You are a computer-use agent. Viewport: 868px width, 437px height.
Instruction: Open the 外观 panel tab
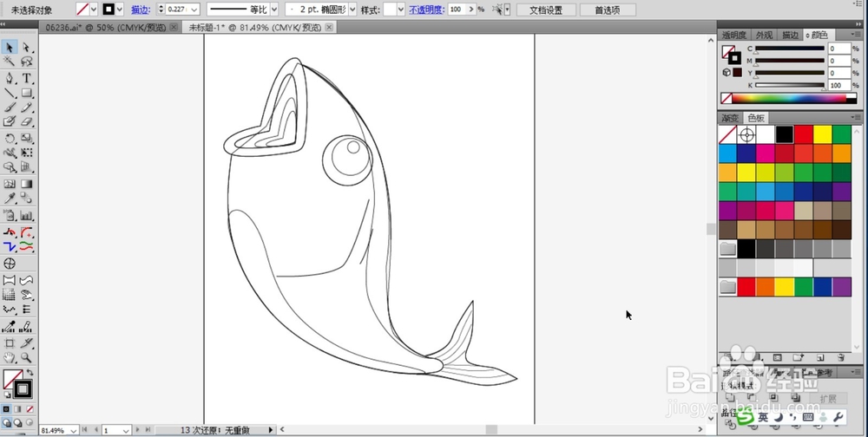point(764,35)
